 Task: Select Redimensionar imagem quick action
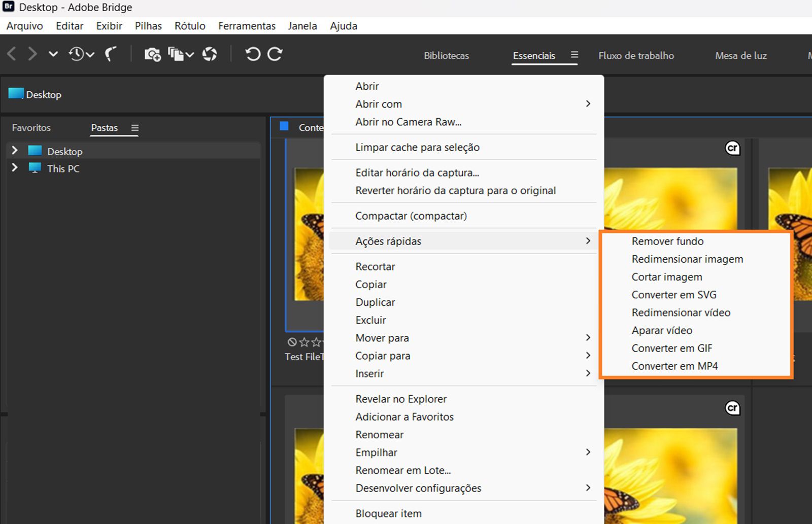696,259
